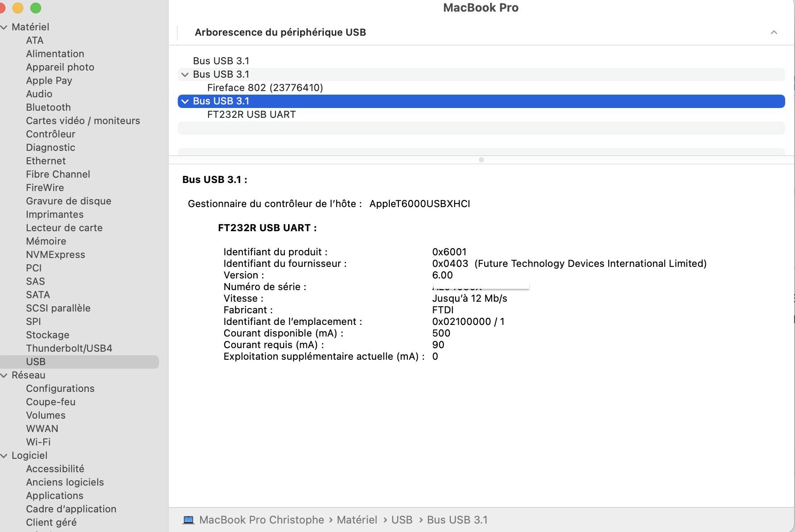The width and height of the screenshot is (795, 532).
Task: Open SCSI parallèle
Action: [58, 308]
